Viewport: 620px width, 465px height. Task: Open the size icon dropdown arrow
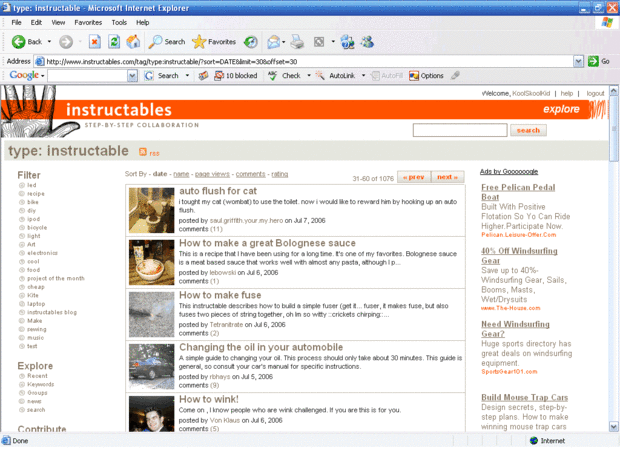333,42
